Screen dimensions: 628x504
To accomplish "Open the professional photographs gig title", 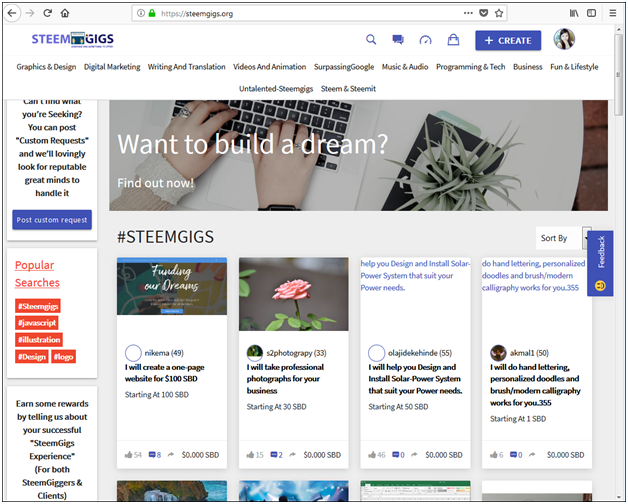I will 285,379.
